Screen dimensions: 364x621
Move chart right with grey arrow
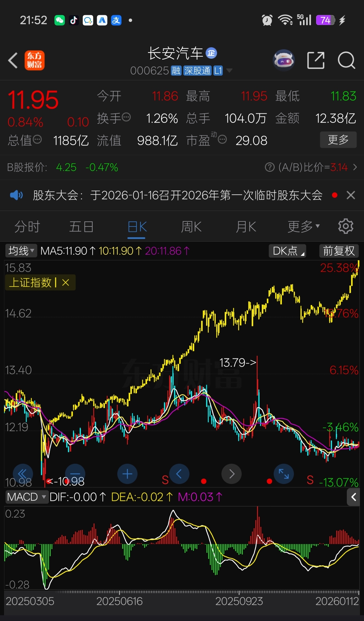tap(232, 474)
